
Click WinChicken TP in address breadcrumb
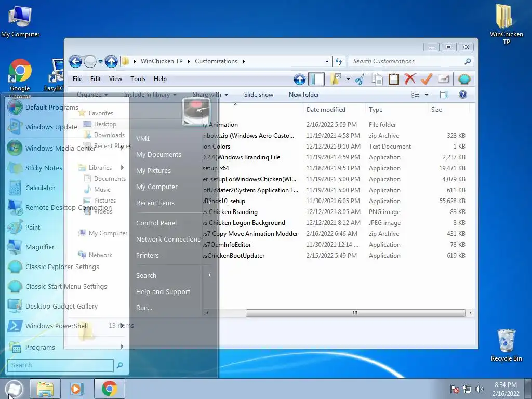click(x=162, y=61)
